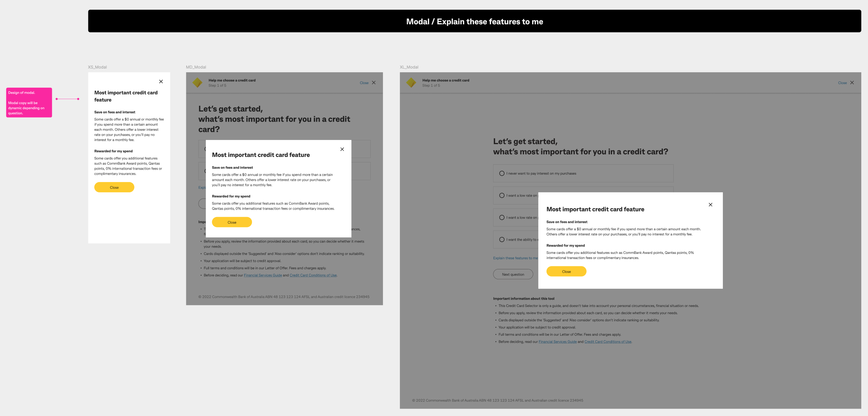The width and height of the screenshot is (868, 416).
Task: Click copyright footer text in MD_Modal
Action: (284, 297)
